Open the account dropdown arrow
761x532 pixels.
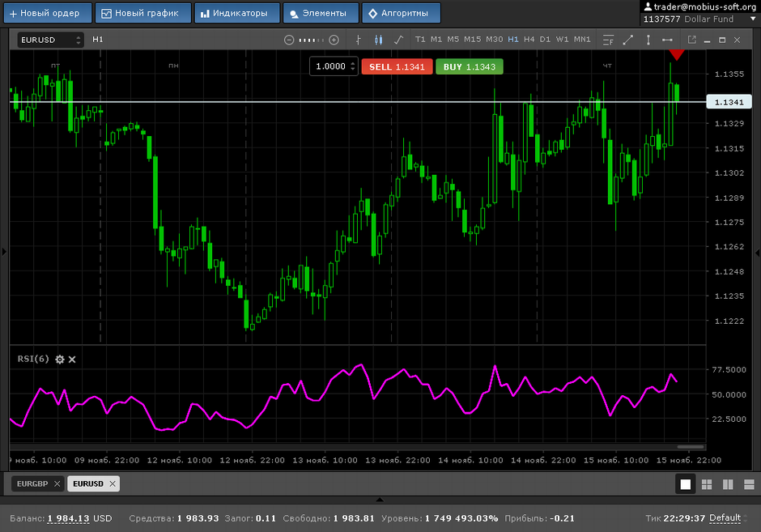[x=753, y=19]
